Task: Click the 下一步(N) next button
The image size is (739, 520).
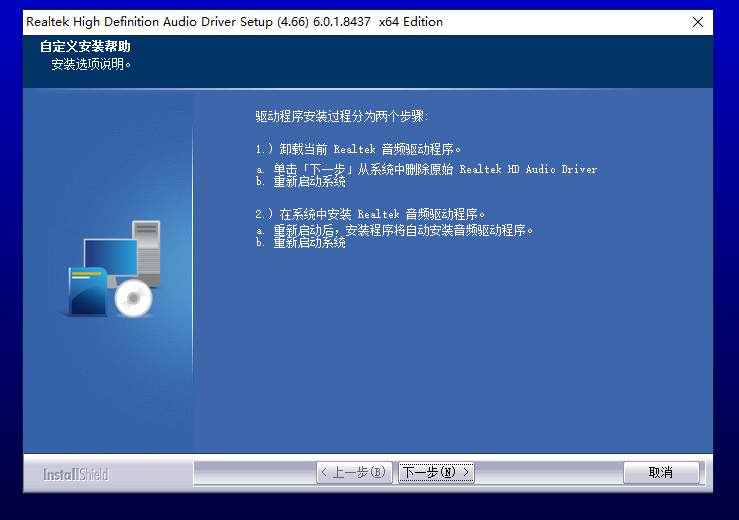Action: (436, 472)
